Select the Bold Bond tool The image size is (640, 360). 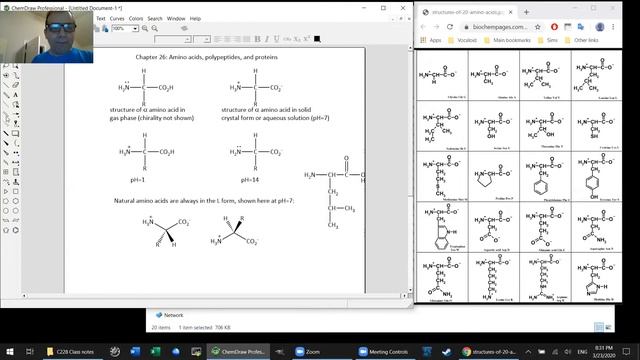tap(6, 133)
